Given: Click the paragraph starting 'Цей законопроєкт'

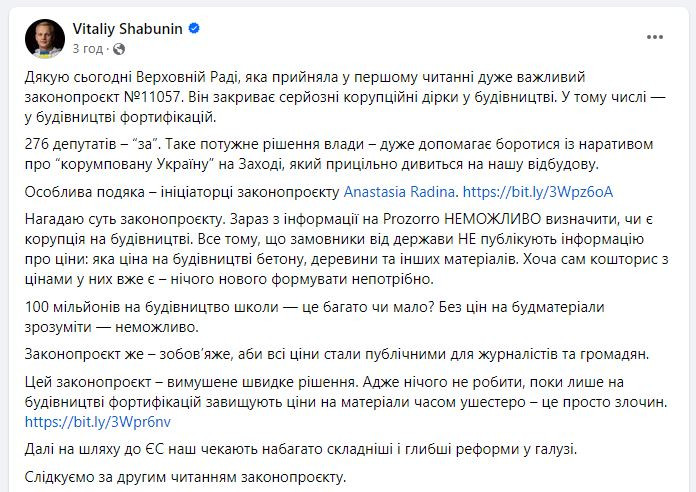Looking at the screenshot, I should (346, 402).
